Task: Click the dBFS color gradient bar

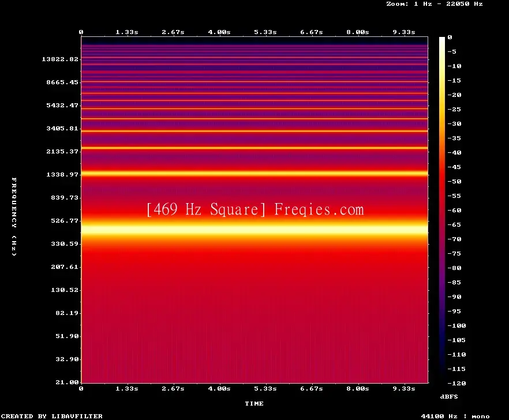Action: [442, 210]
